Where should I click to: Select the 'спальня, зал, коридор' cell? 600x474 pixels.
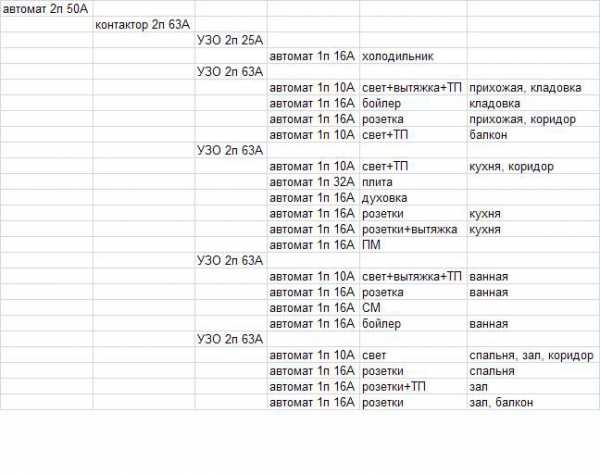[x=531, y=355]
